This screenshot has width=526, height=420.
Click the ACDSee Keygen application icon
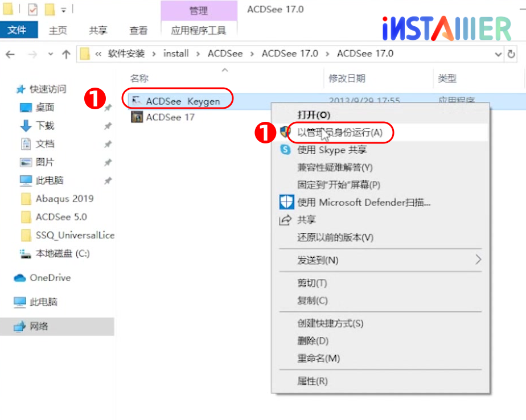click(136, 101)
